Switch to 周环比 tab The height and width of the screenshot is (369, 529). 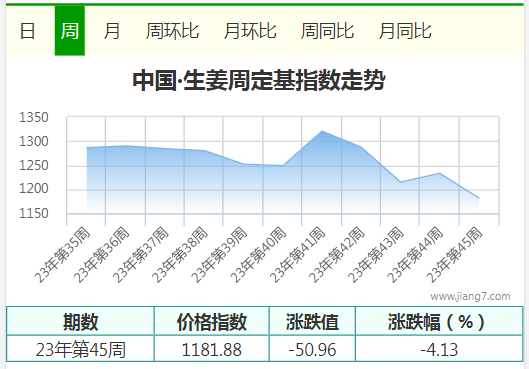[172, 31]
